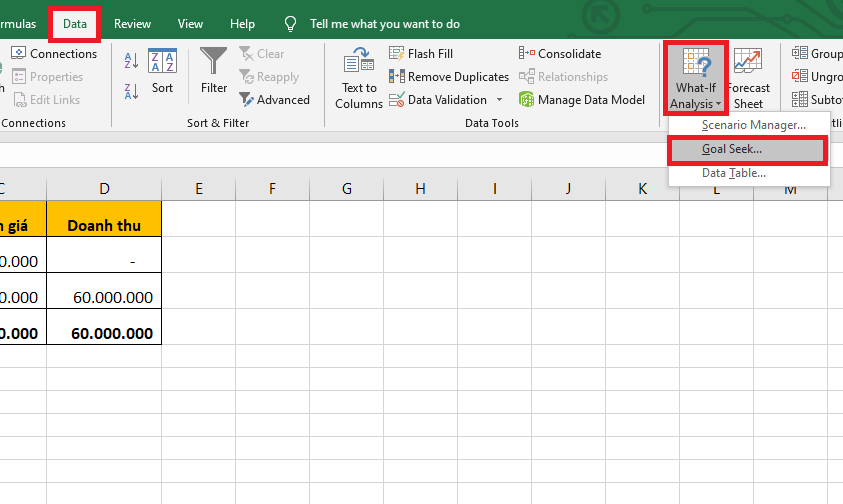Viewport: 843px width, 504px height.
Task: Click the Advanced filter button
Action: 275,100
